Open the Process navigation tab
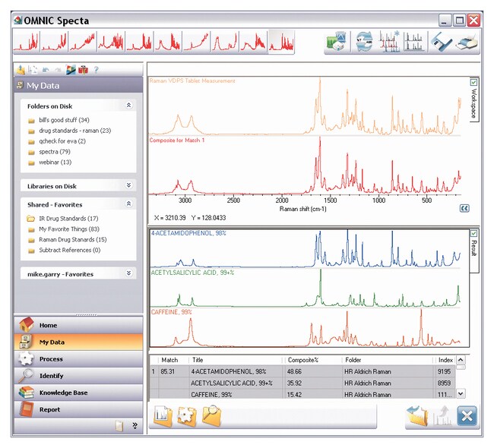This screenshot has height=448, width=494. pyautogui.click(x=51, y=358)
